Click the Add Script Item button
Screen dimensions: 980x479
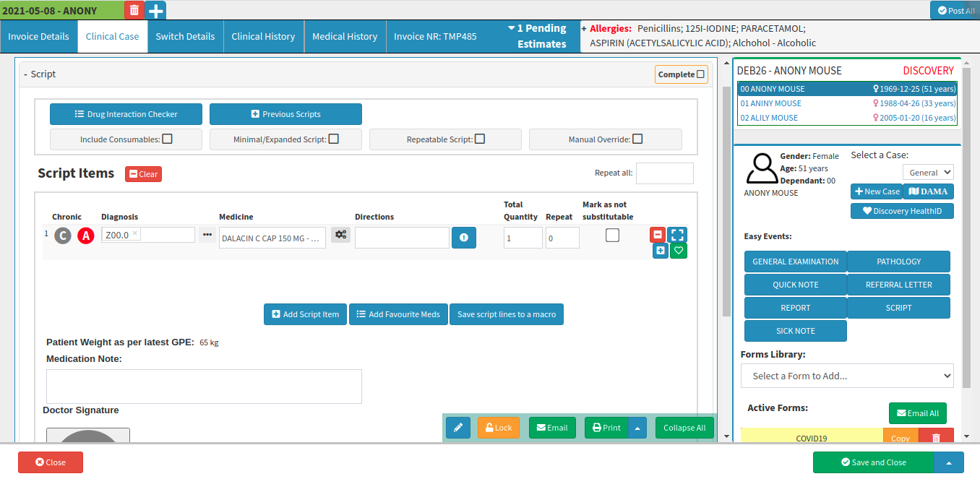point(305,314)
